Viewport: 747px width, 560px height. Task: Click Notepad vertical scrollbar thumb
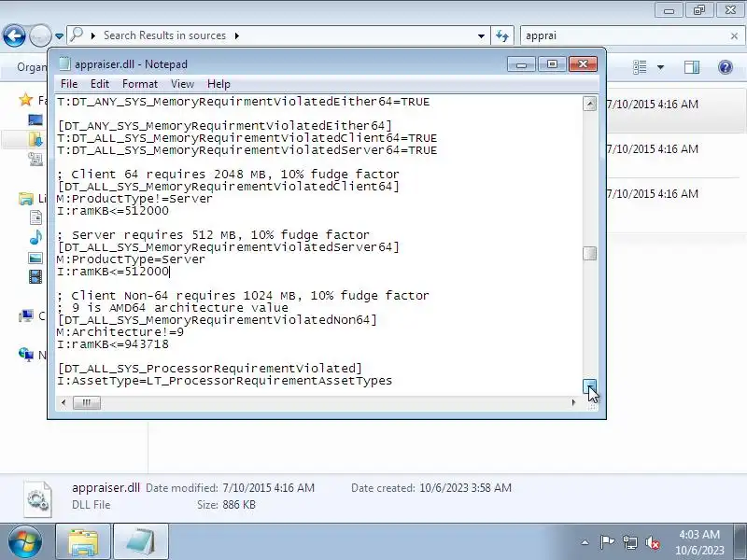[590, 254]
